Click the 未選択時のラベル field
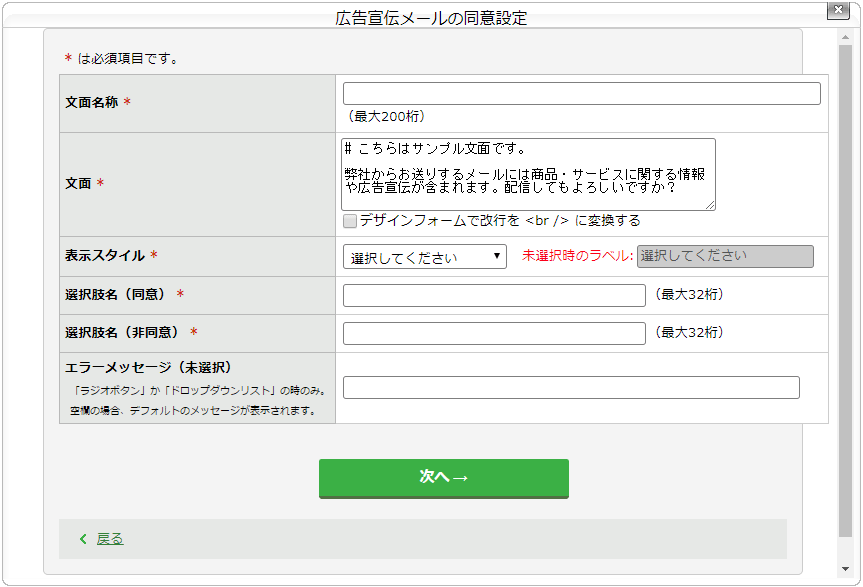 point(725,256)
